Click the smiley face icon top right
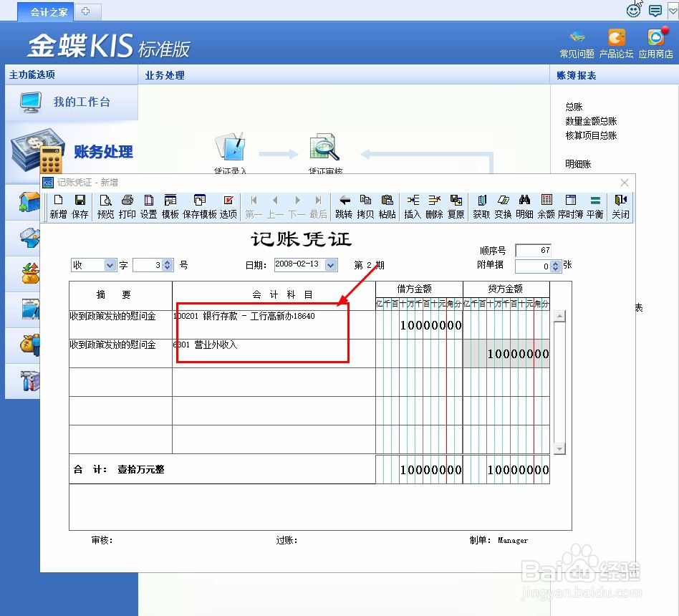The height and width of the screenshot is (616, 679). pyautogui.click(x=634, y=9)
